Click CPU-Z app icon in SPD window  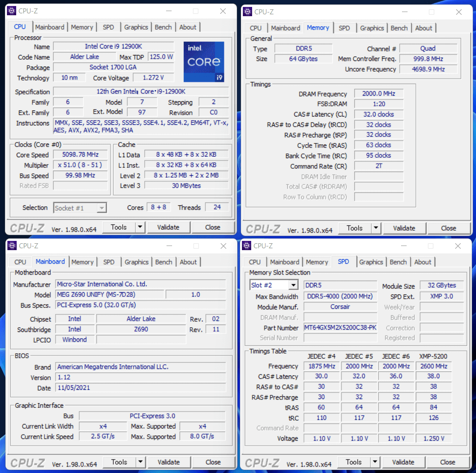point(247,246)
